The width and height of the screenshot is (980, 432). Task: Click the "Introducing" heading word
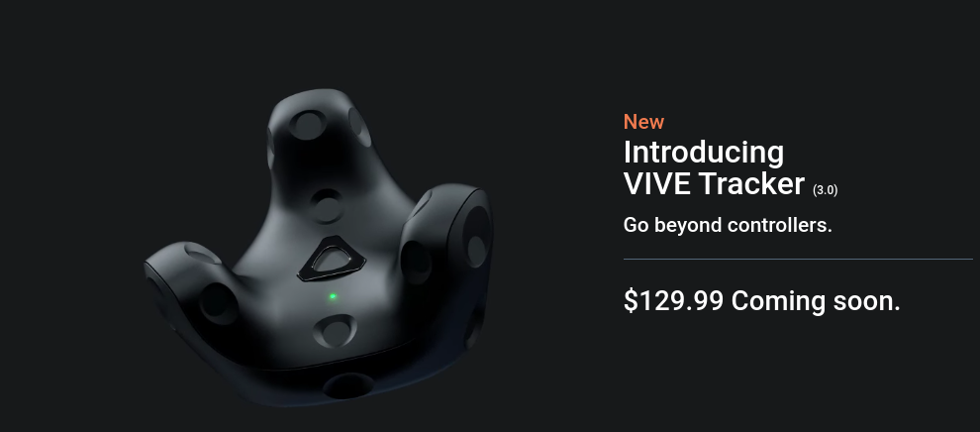tap(704, 153)
